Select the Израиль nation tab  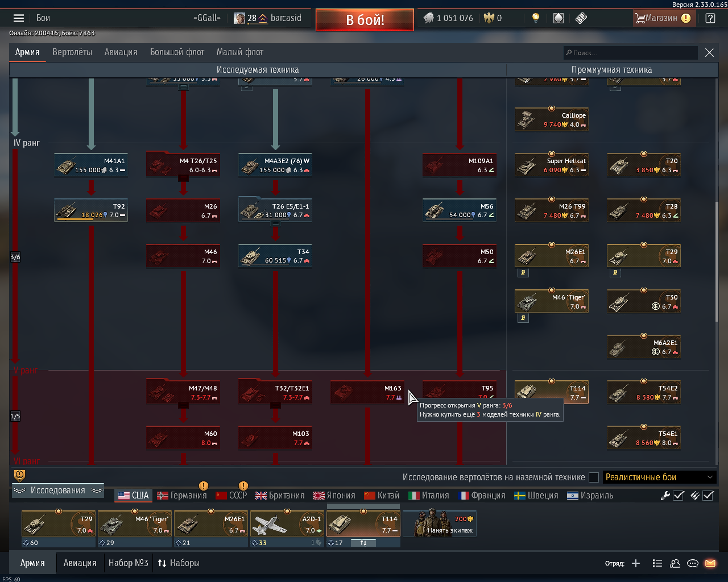[590, 496]
